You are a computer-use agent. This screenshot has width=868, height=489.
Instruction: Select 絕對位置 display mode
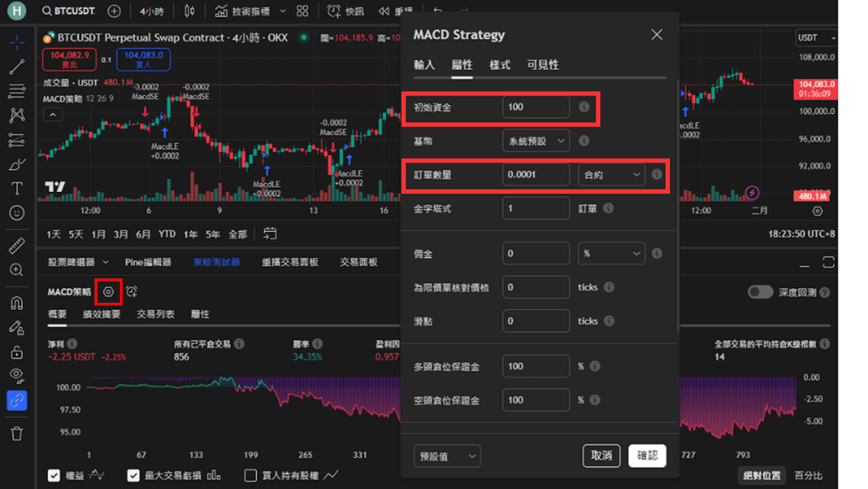click(x=762, y=476)
